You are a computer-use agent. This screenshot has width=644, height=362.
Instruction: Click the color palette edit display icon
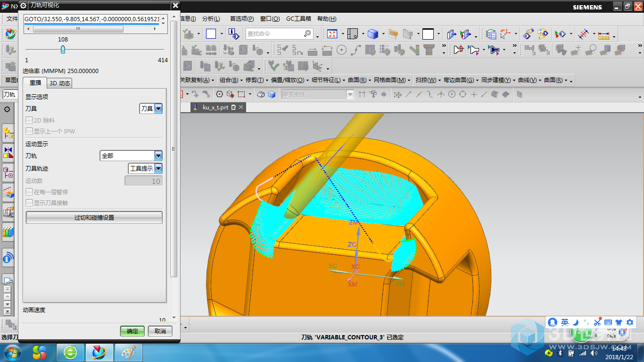[543, 34]
